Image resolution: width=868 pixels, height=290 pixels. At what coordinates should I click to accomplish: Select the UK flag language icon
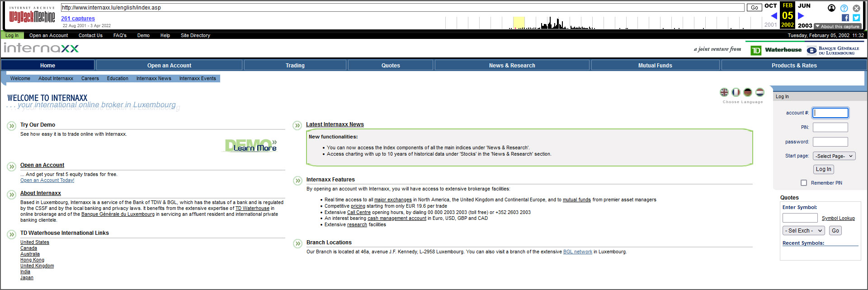click(x=724, y=92)
